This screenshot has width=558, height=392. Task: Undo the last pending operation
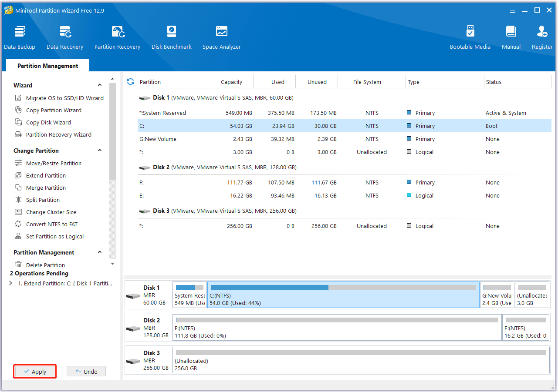tap(86, 372)
